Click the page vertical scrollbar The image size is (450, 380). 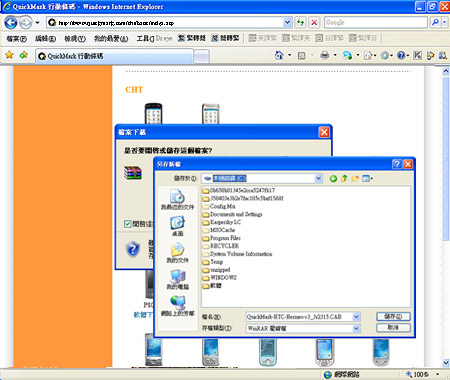tap(446, 158)
